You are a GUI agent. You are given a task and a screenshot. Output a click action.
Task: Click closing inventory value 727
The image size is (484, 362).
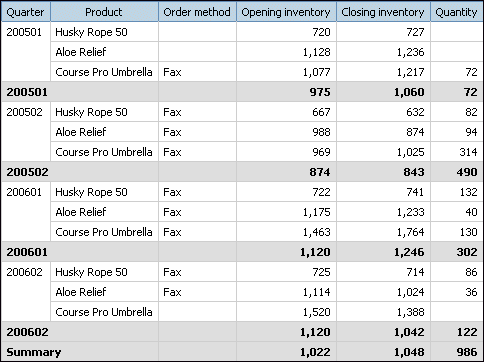pyautogui.click(x=415, y=32)
